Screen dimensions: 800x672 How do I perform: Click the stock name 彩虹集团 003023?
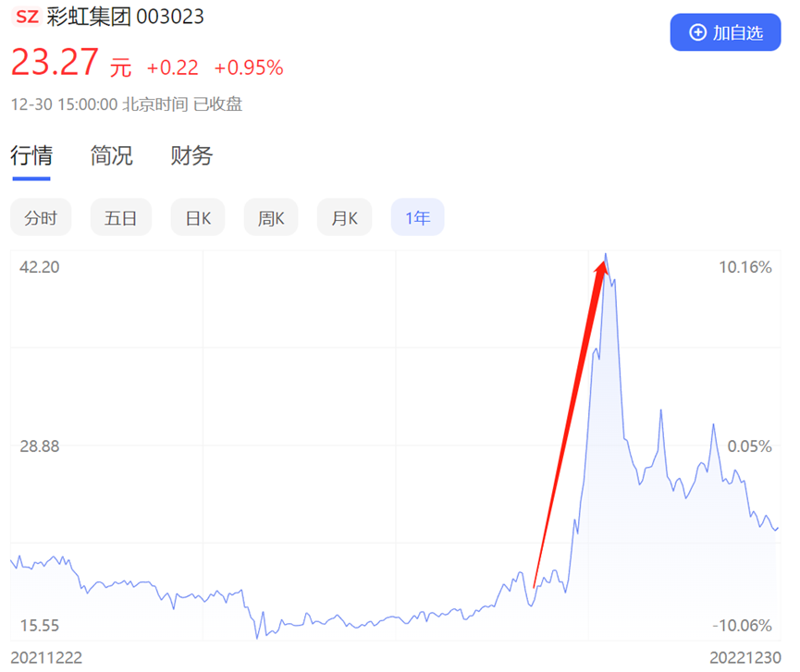click(x=125, y=17)
